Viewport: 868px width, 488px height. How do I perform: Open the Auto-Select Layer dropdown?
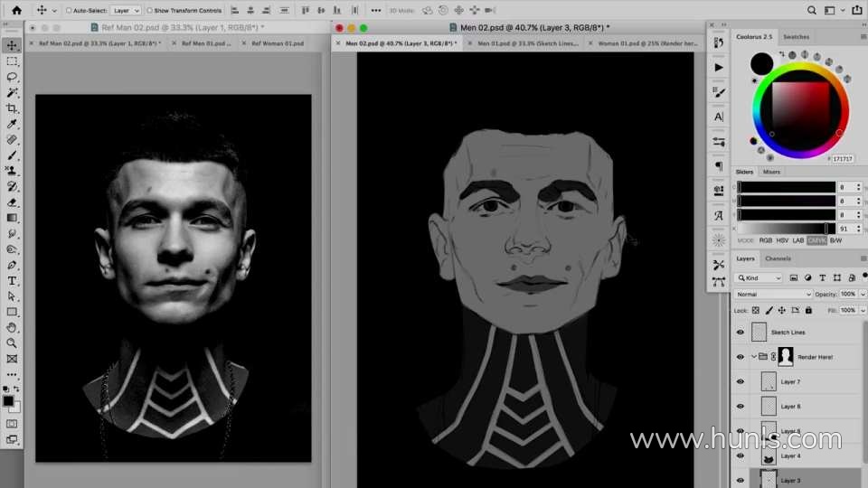126,11
